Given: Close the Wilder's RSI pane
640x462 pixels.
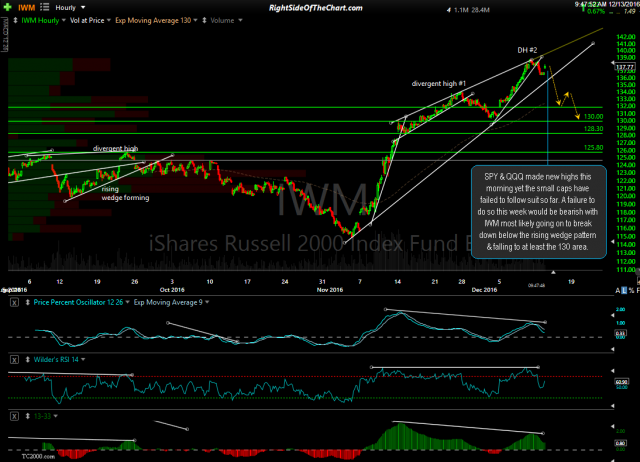Looking at the screenshot, I should (14, 360).
